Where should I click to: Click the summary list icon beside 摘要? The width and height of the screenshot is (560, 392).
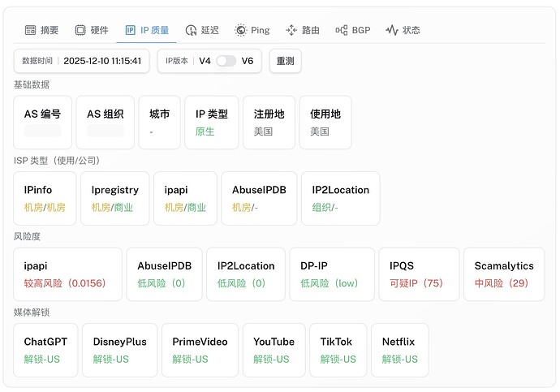(x=30, y=30)
